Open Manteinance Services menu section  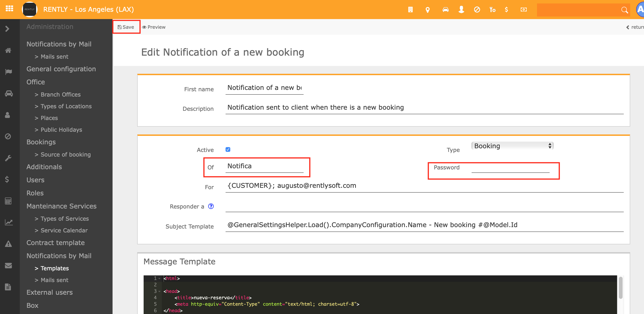point(61,206)
